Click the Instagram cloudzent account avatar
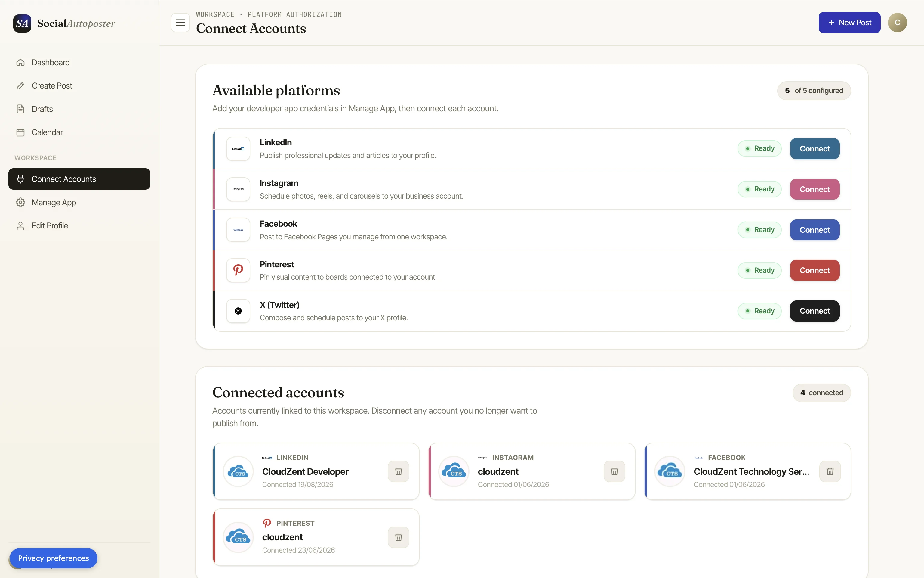Screen dimensions: 924x578 point(454,471)
